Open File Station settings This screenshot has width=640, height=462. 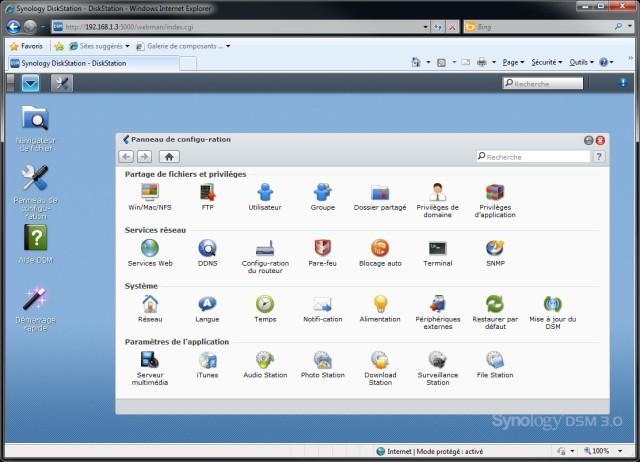click(x=495, y=364)
